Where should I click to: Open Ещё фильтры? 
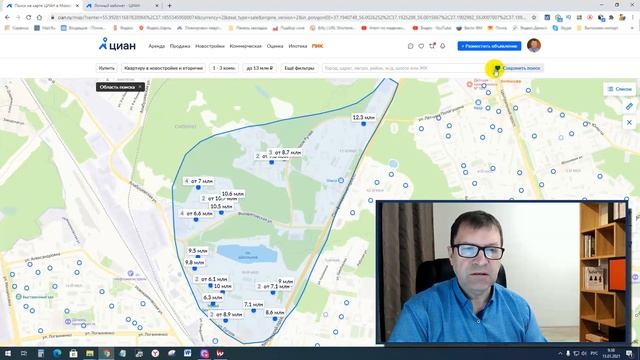pyautogui.click(x=299, y=68)
